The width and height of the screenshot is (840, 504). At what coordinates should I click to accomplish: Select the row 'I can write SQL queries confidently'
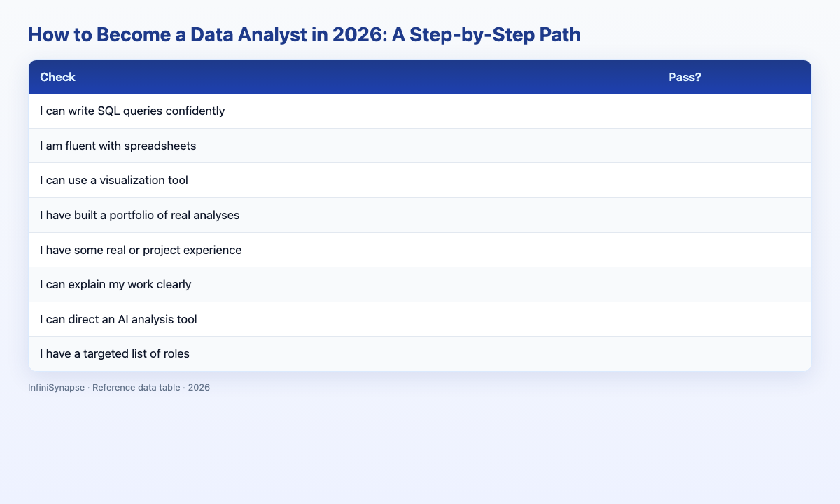(420, 111)
